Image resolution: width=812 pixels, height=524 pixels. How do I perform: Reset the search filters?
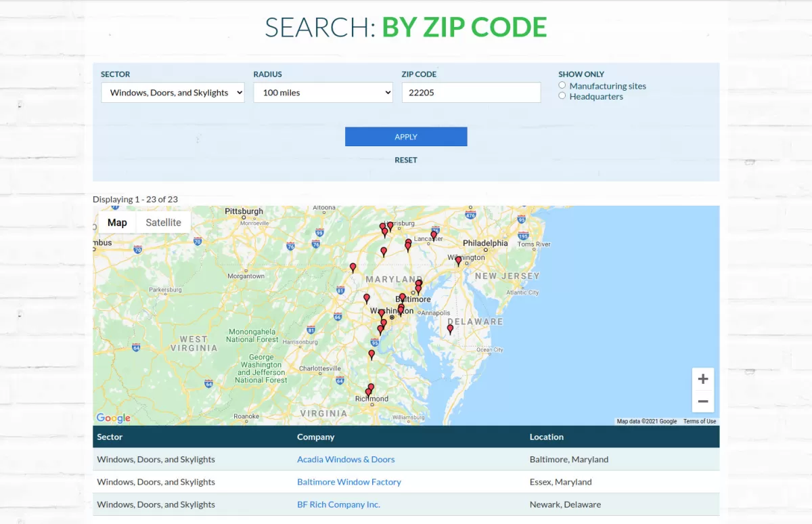[x=406, y=160]
